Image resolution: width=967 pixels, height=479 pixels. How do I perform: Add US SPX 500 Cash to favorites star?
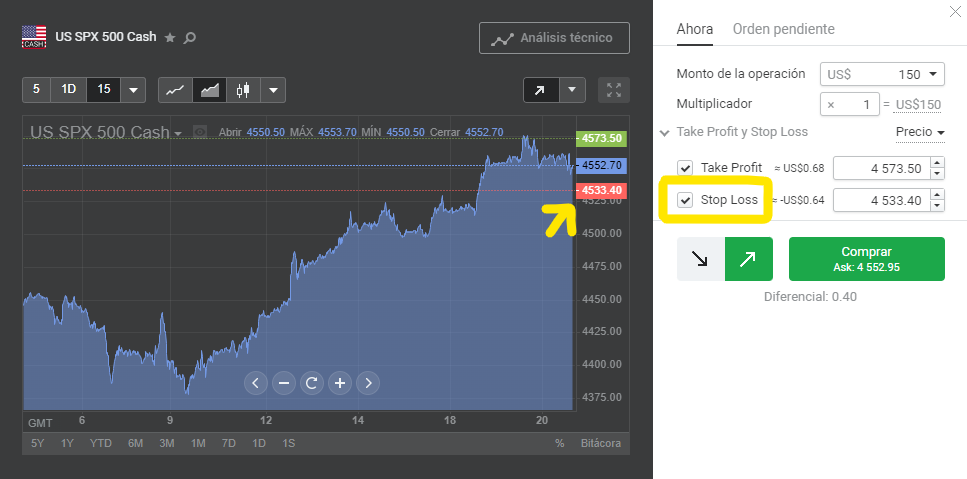(x=170, y=38)
